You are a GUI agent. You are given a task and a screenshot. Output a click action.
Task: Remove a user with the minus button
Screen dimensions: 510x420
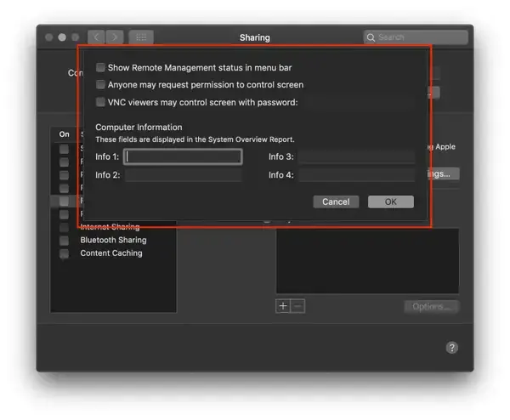(x=297, y=306)
